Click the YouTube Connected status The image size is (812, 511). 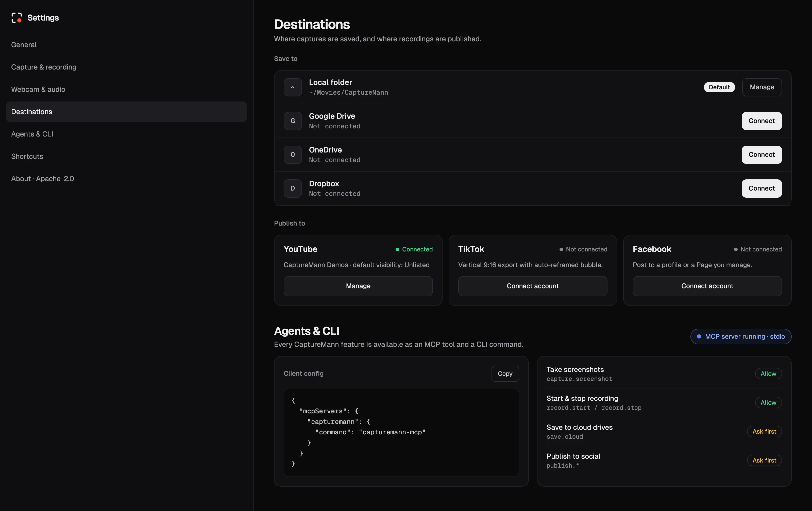[414, 249]
